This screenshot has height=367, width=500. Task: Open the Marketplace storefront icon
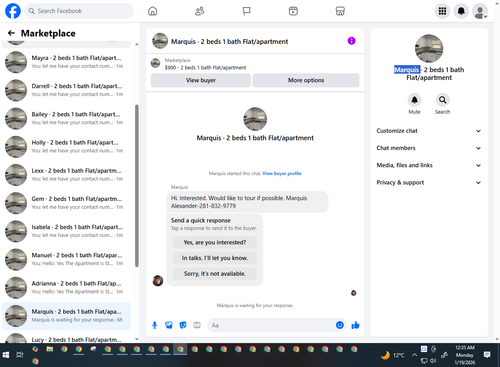[340, 11]
